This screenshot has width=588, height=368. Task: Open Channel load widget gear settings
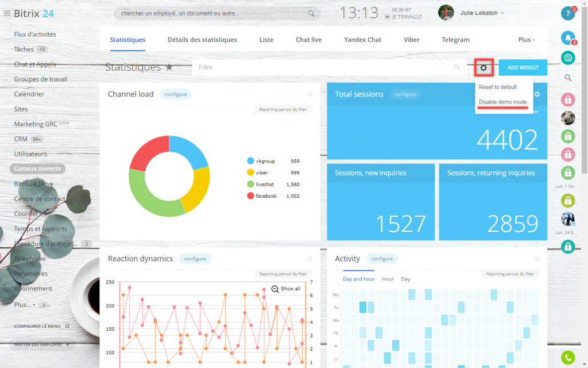click(x=310, y=94)
